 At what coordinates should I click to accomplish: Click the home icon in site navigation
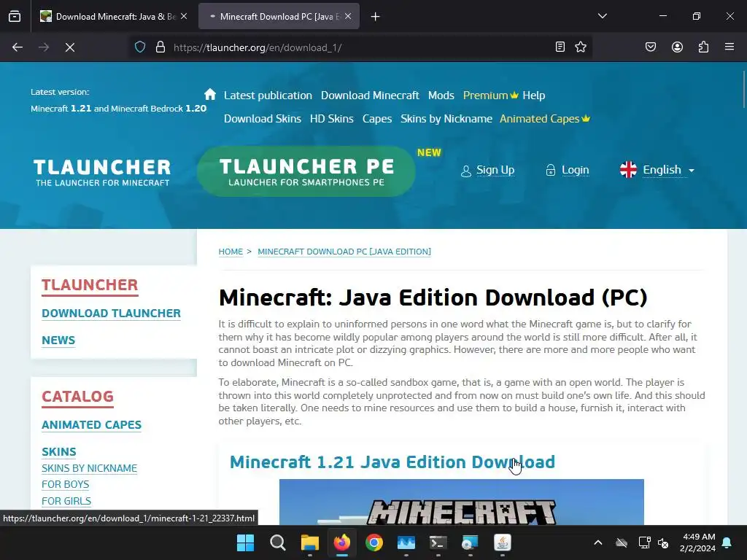tap(210, 94)
